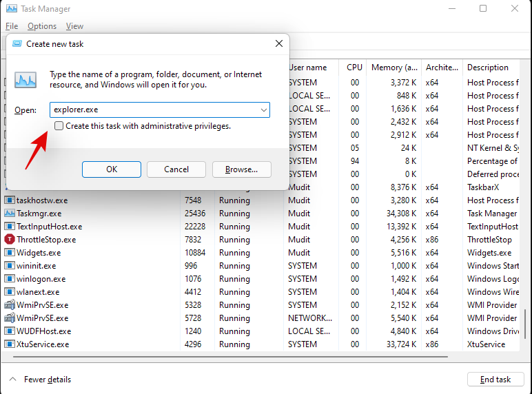Click the wlanext.exe process icon
Image resolution: width=532 pixels, height=394 pixels.
click(x=10, y=291)
